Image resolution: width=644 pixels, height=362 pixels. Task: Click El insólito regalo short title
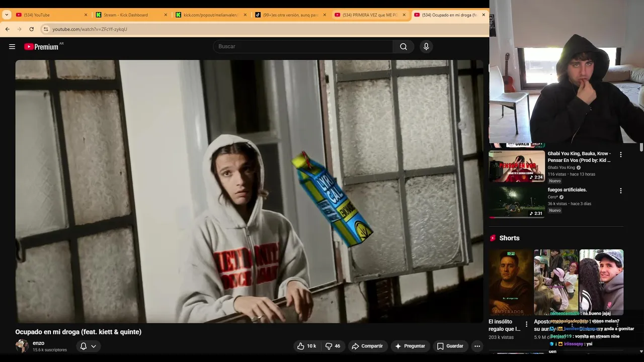pyautogui.click(x=504, y=325)
